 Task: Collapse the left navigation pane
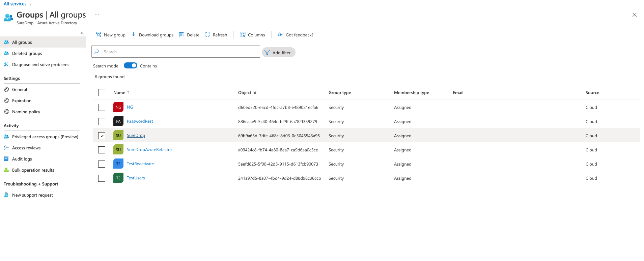[x=82, y=33]
